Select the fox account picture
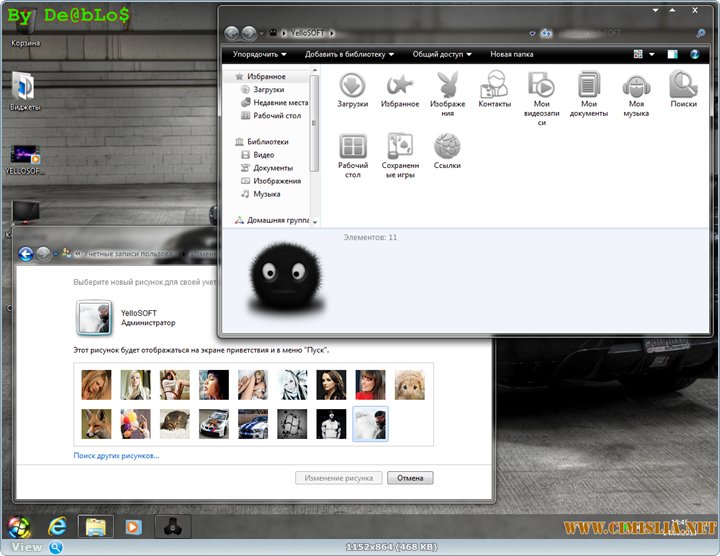Screen dimensions: 720x556 pyautogui.click(x=97, y=424)
